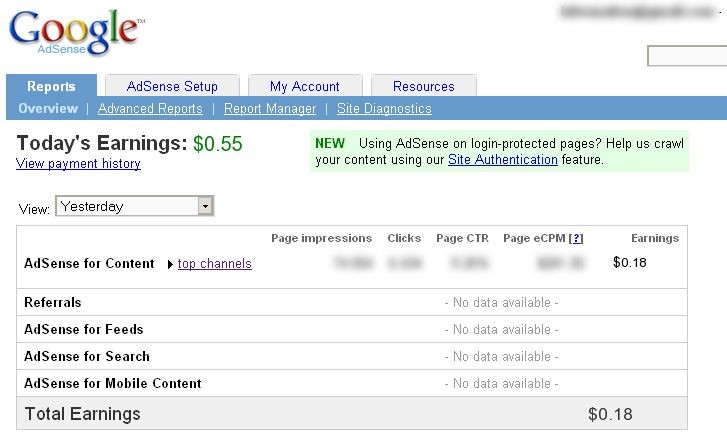
Task: Open Report Manager link
Action: click(270, 108)
